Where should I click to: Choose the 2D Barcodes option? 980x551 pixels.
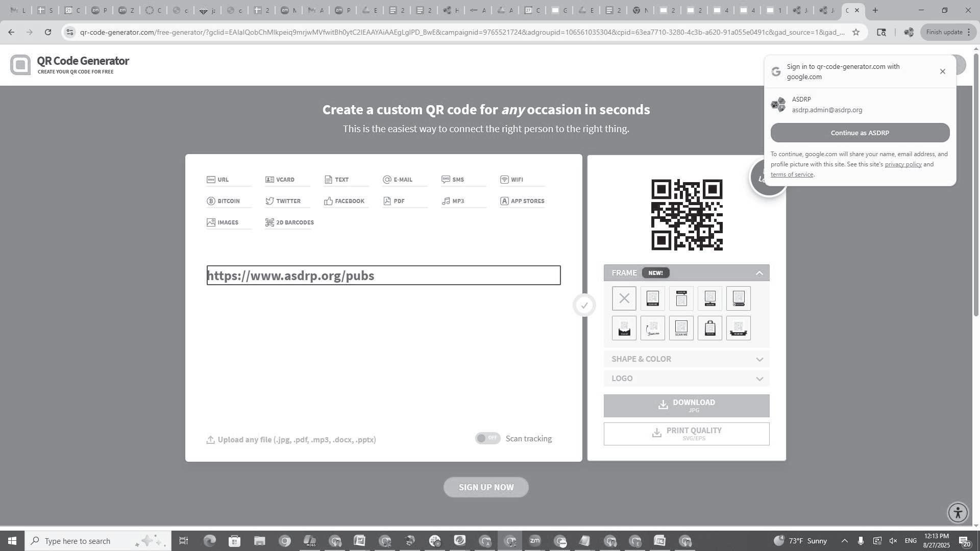[289, 222]
